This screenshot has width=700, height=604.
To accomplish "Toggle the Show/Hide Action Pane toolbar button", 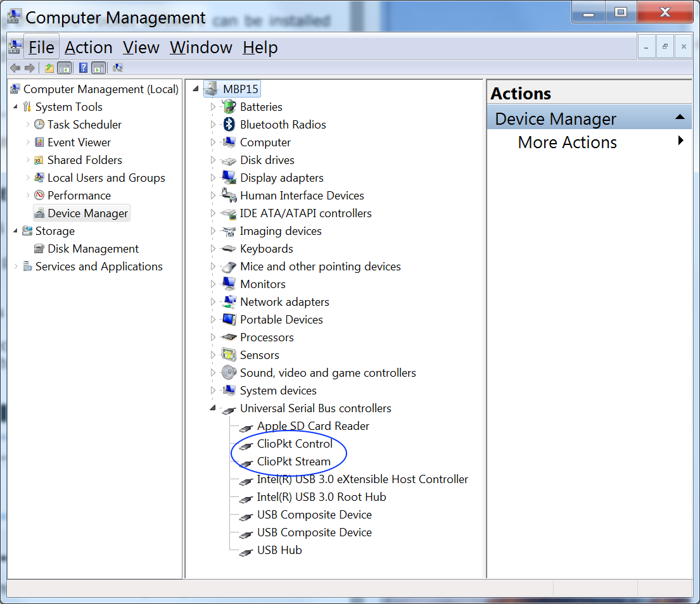I will tap(99, 68).
